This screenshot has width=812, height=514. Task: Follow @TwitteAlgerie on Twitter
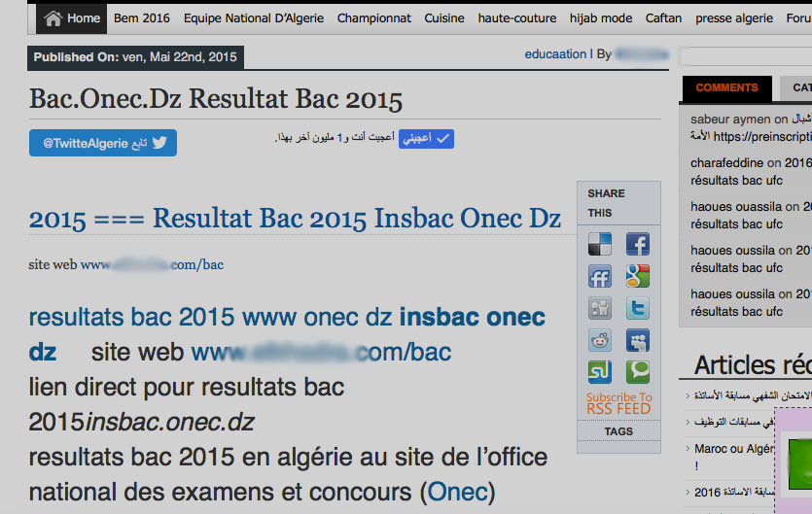click(103, 143)
